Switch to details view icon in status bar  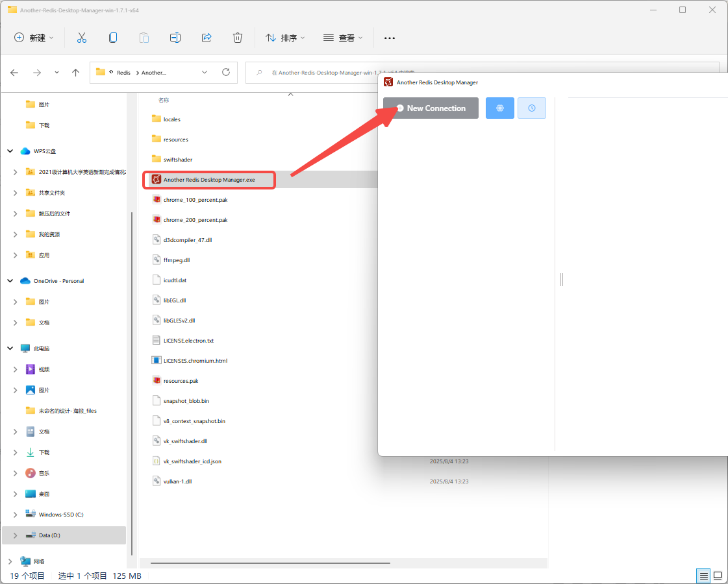point(704,576)
